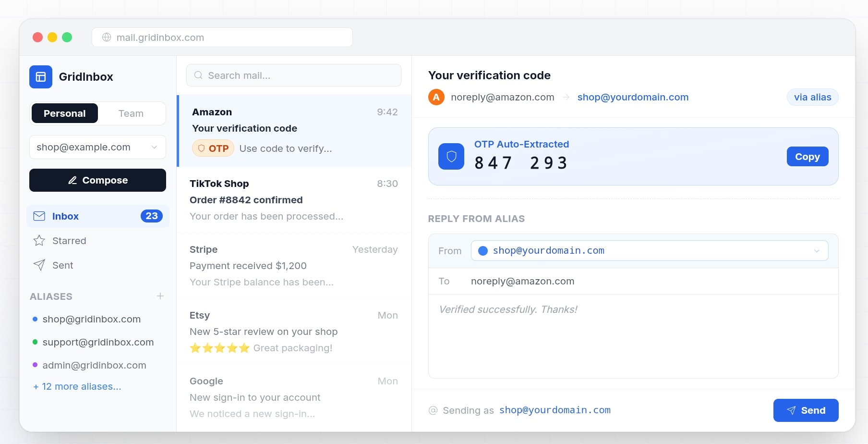Viewport: 868px width, 444px height.
Task: Open the TikTok Shop order email
Action: [294, 200]
